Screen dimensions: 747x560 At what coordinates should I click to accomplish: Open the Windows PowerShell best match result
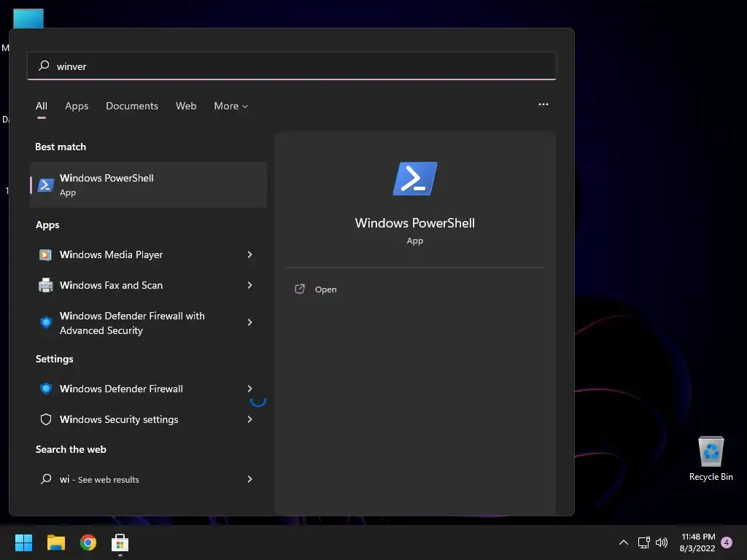148,184
